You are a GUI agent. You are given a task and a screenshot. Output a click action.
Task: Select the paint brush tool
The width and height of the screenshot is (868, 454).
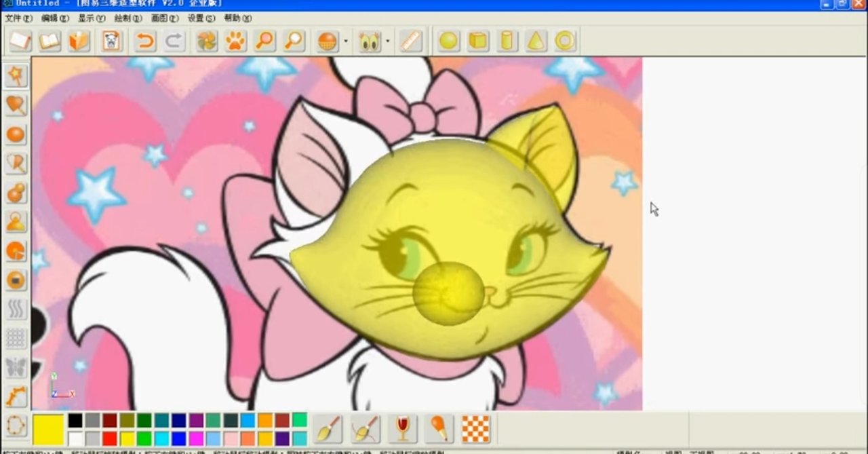tap(328, 429)
